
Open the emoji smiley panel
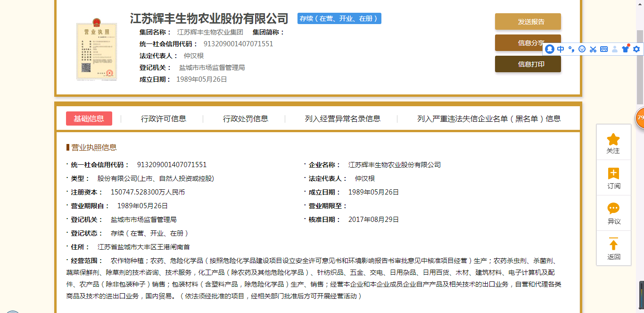click(582, 49)
